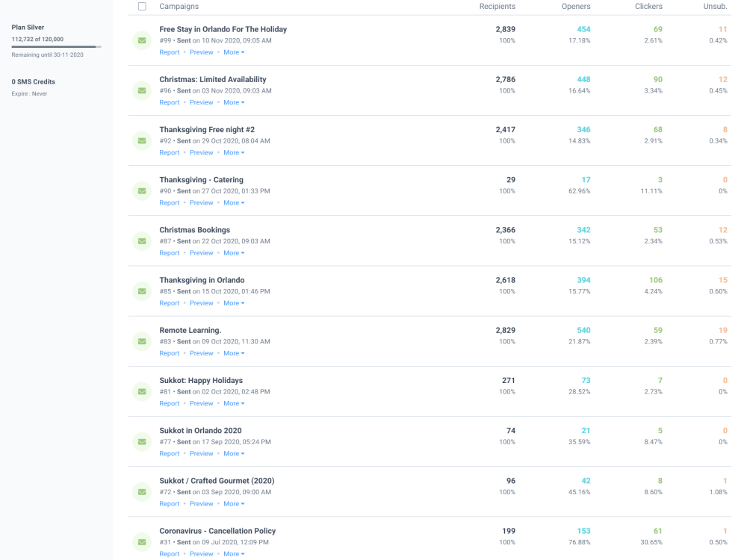The height and width of the screenshot is (560, 747).
Task: Click the 0 SMS Credits label in sidebar
Action: (34, 82)
